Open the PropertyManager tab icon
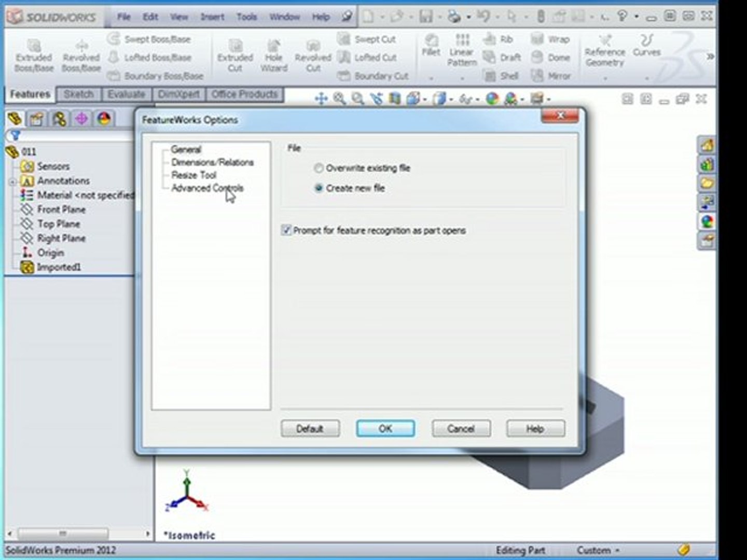 36,119
